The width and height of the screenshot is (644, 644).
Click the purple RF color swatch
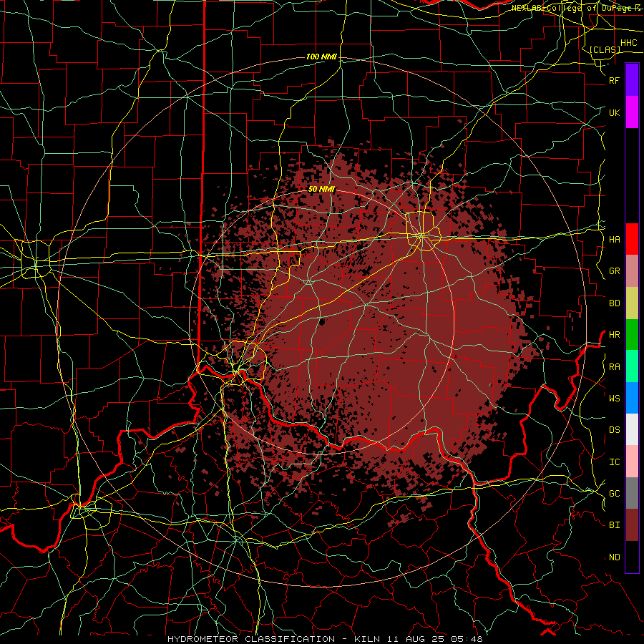pyautogui.click(x=632, y=80)
